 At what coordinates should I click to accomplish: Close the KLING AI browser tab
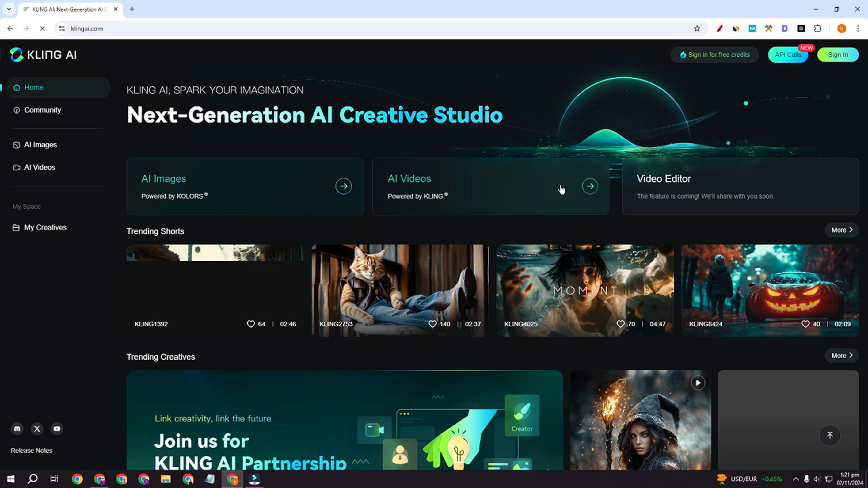(x=116, y=9)
